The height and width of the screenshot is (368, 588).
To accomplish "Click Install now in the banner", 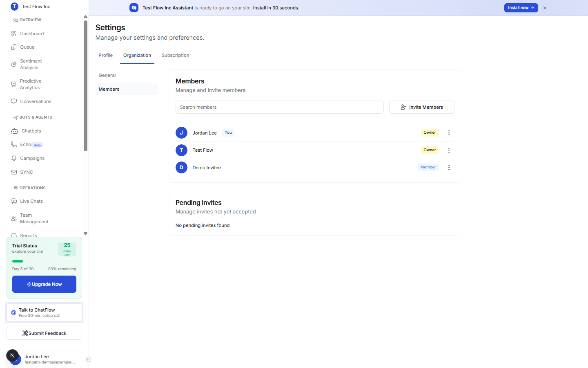I will tap(521, 8).
